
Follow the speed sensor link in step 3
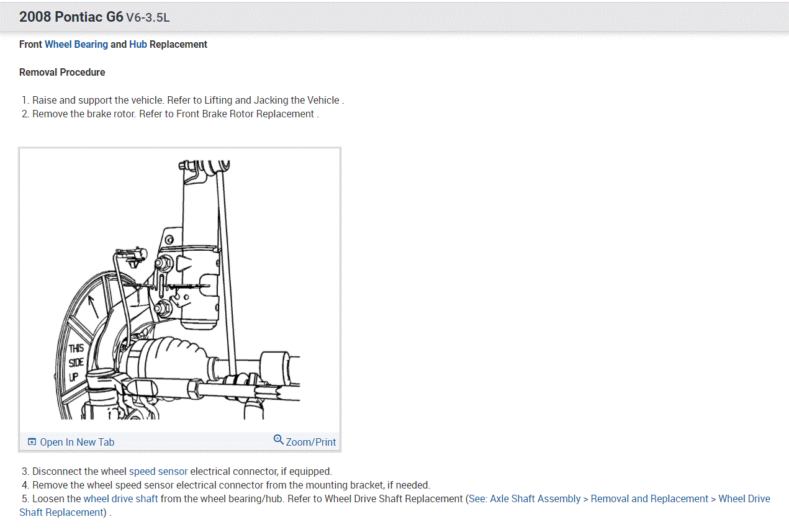tap(158, 472)
